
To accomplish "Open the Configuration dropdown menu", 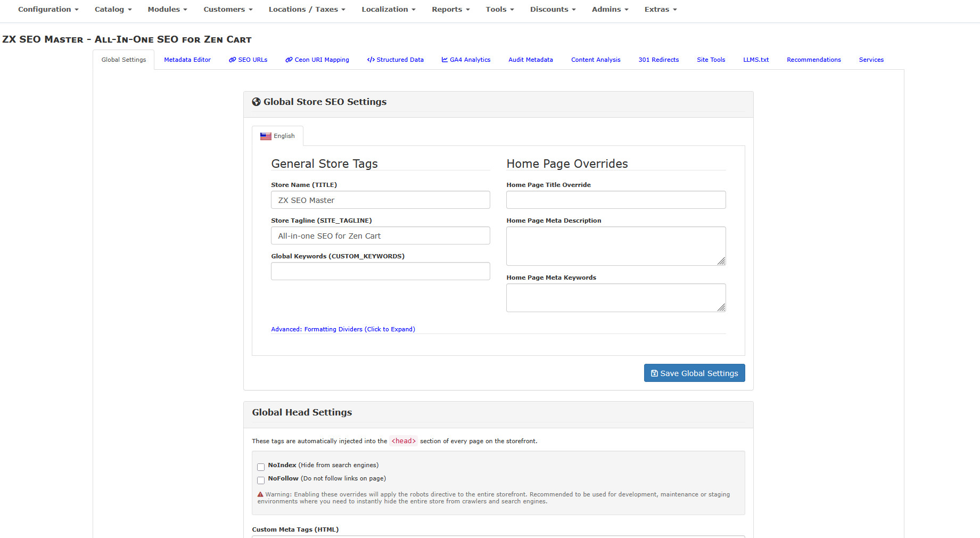I will pos(48,10).
